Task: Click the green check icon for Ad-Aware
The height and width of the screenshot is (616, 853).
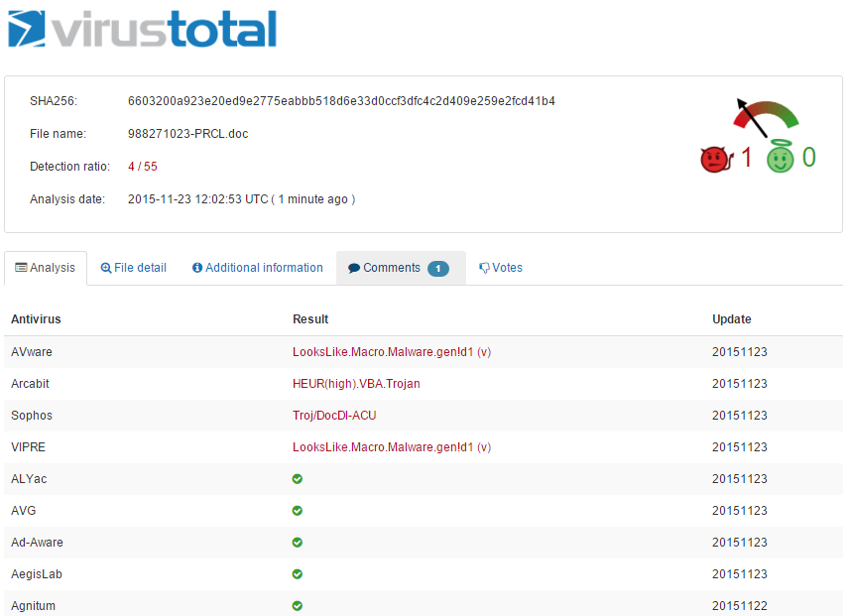Action: 297,543
